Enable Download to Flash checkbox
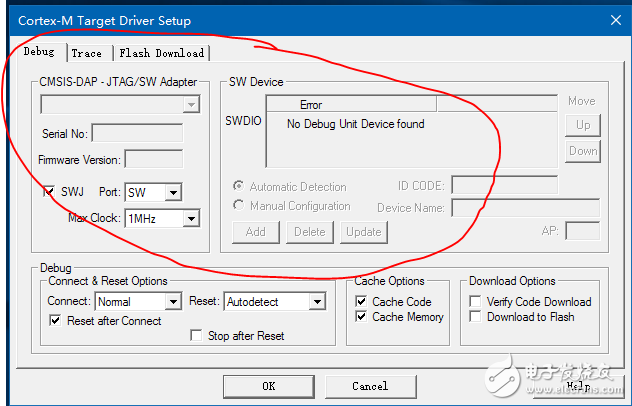This screenshot has width=632, height=406. tap(475, 316)
